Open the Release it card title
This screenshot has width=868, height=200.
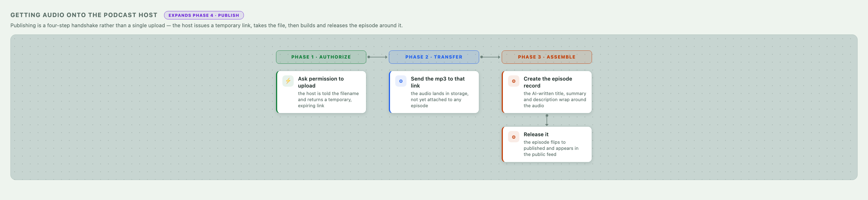[x=536, y=134]
